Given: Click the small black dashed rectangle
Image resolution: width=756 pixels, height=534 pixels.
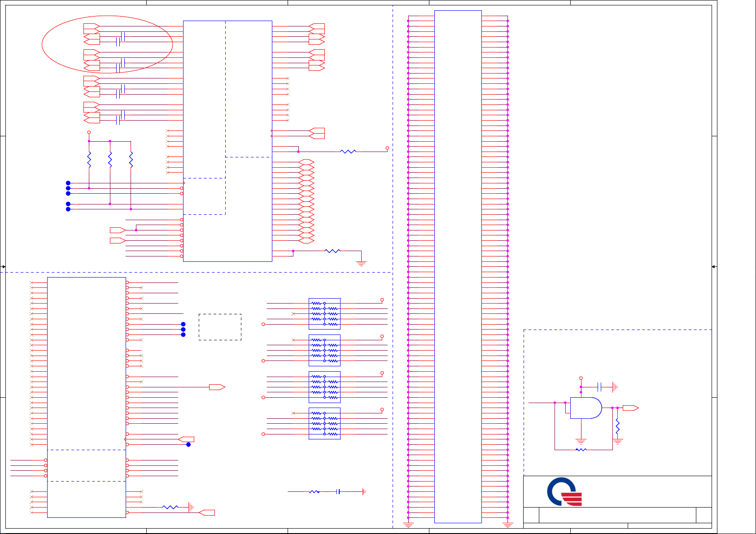Looking at the screenshot, I should coord(220,327).
